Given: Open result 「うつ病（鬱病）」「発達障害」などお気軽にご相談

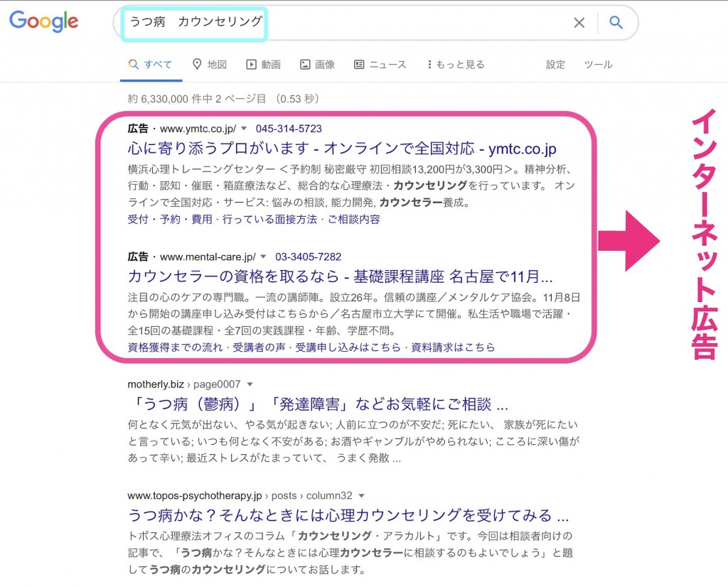Looking at the screenshot, I should pos(318,404).
